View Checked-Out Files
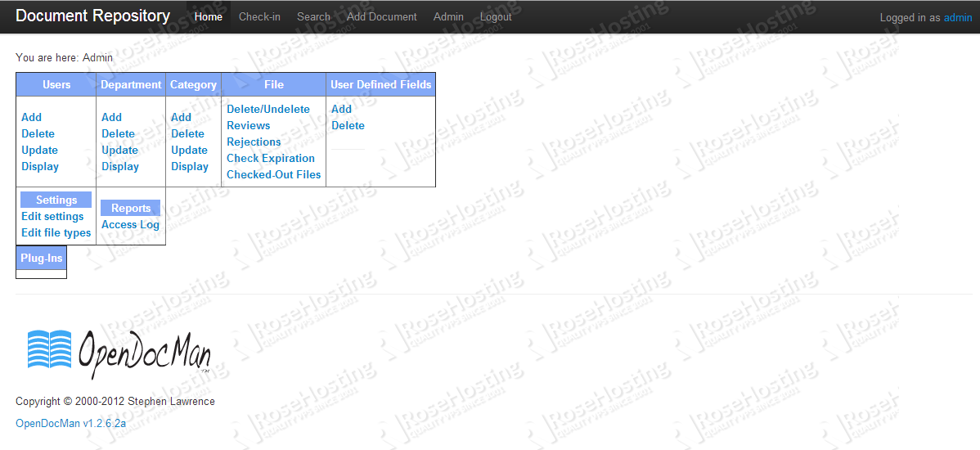 point(274,174)
